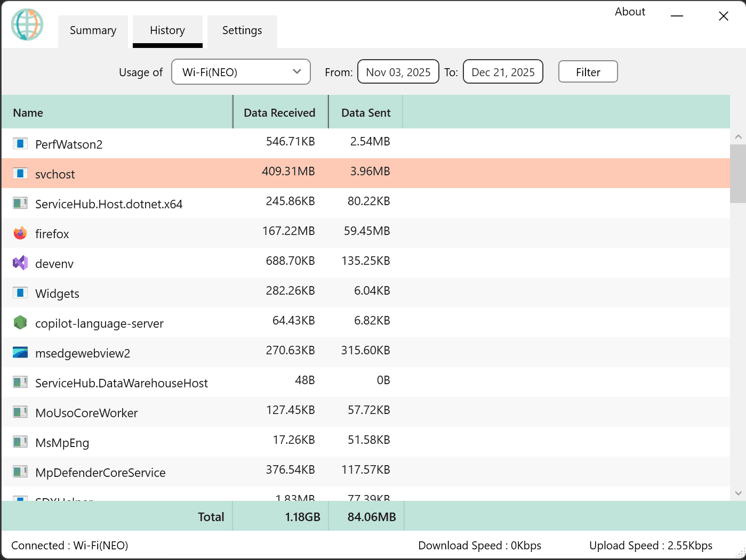Image resolution: width=746 pixels, height=560 pixels.
Task: Open the Settings tab
Action: tap(242, 31)
